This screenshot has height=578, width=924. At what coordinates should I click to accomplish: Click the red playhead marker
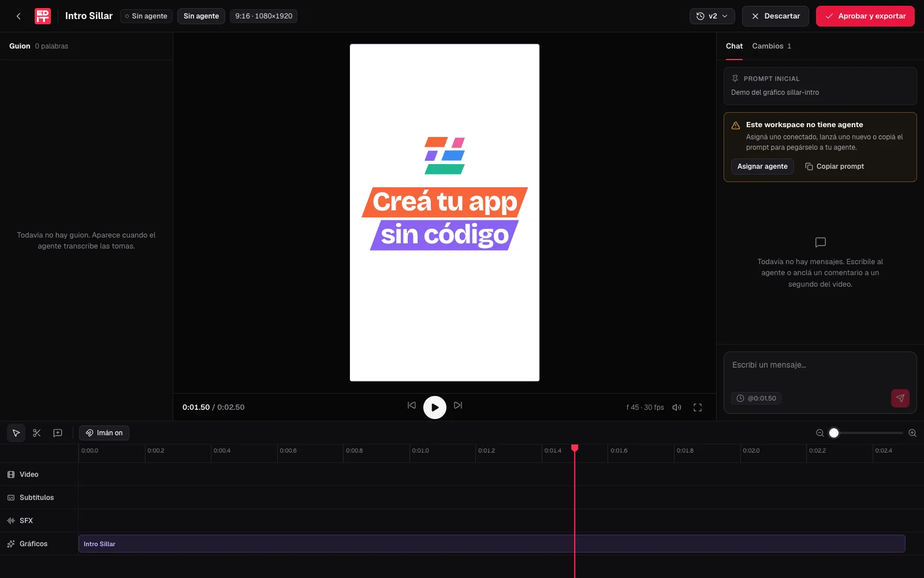coord(575,448)
